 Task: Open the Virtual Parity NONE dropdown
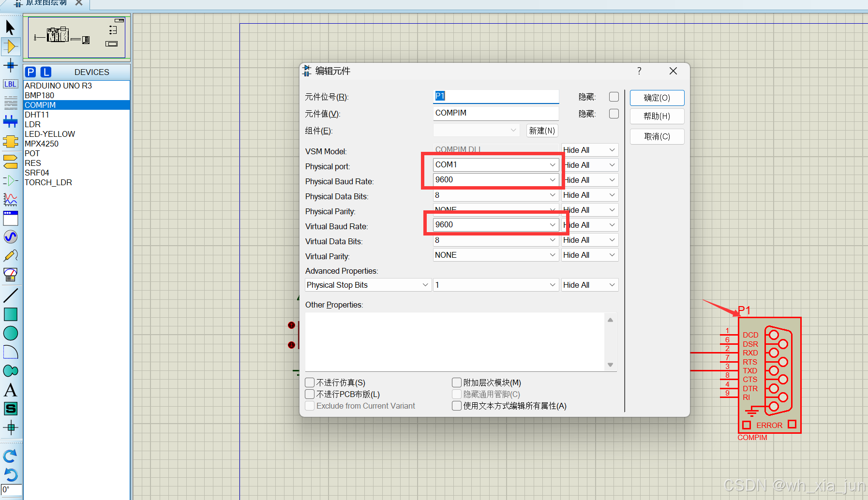(496, 255)
